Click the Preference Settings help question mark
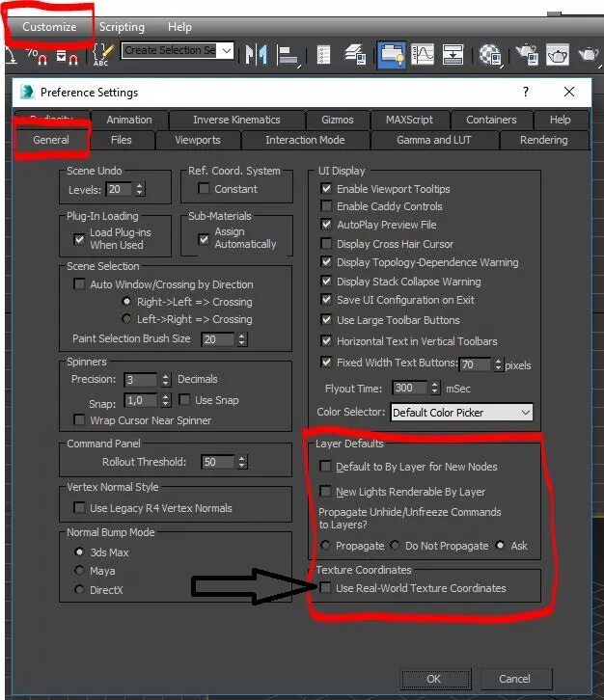 point(526,92)
